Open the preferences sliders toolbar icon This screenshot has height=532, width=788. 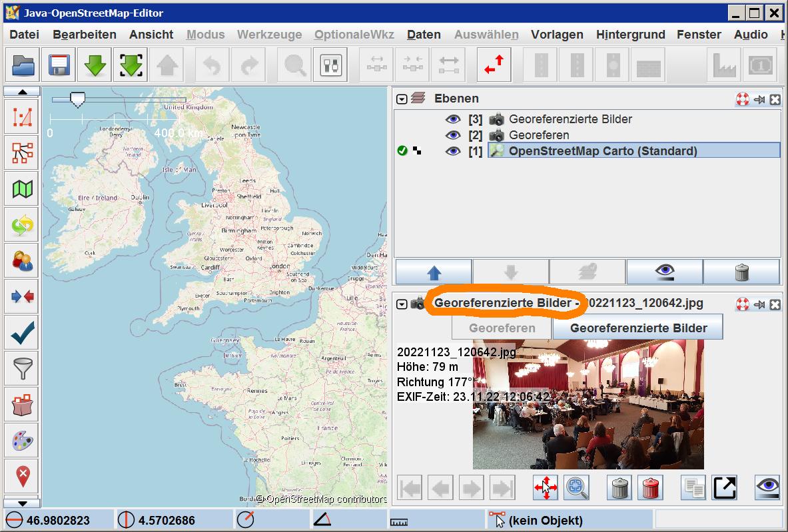pos(331,65)
